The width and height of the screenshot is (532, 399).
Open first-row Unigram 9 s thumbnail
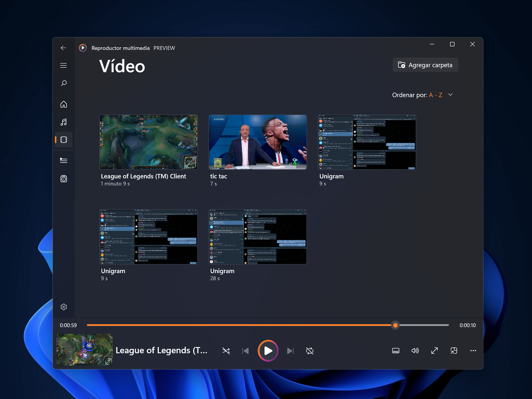[x=367, y=142]
